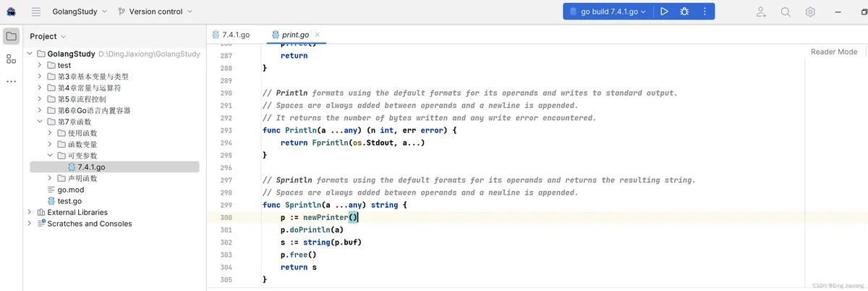This screenshot has height=291, width=868.
Task: Open run configuration 'go build 7.4.1.go'
Action: coord(608,12)
